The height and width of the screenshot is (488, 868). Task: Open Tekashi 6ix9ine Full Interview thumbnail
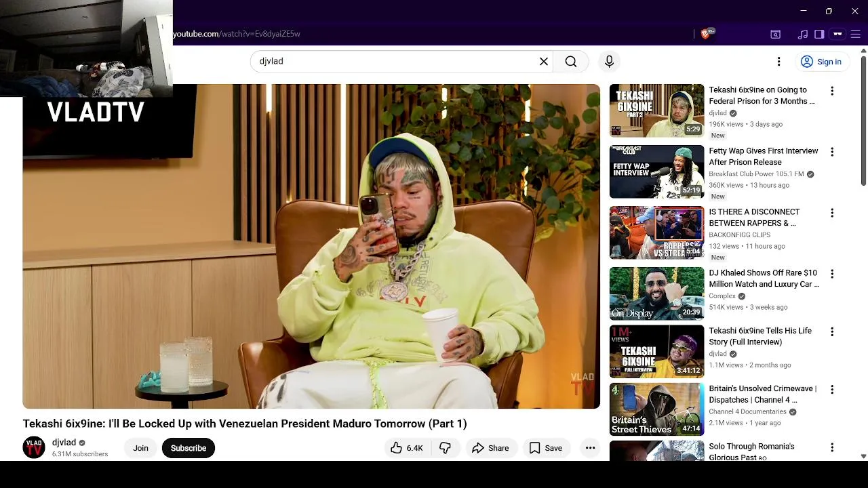click(x=656, y=351)
